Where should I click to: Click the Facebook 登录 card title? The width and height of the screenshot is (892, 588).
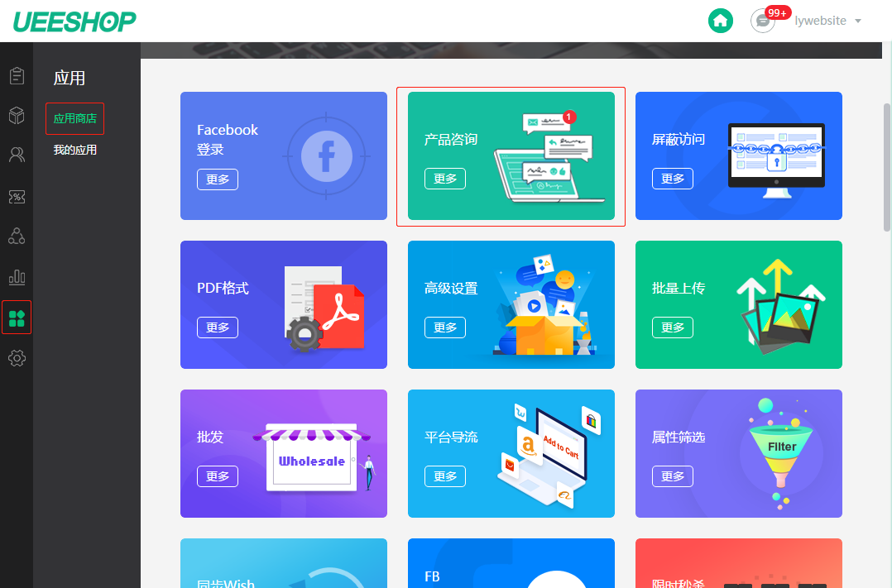pyautogui.click(x=228, y=139)
